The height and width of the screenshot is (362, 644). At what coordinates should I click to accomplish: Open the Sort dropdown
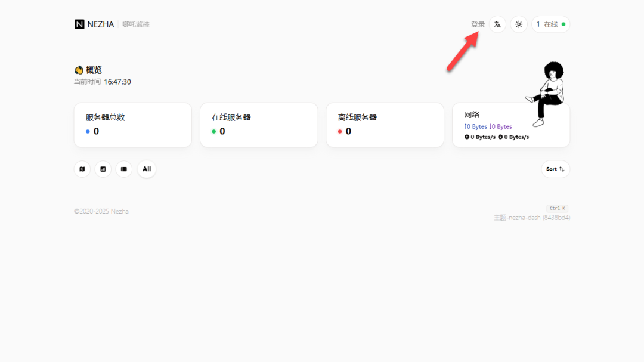pyautogui.click(x=555, y=169)
